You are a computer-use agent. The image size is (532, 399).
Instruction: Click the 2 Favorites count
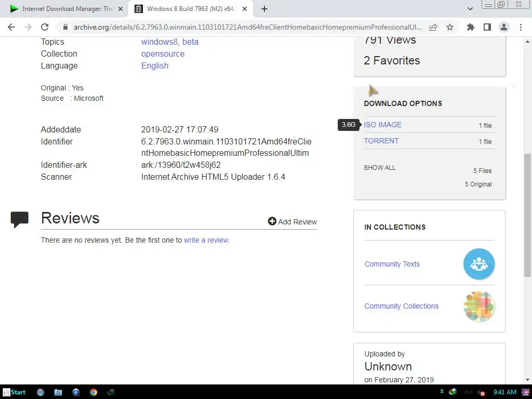(x=392, y=60)
